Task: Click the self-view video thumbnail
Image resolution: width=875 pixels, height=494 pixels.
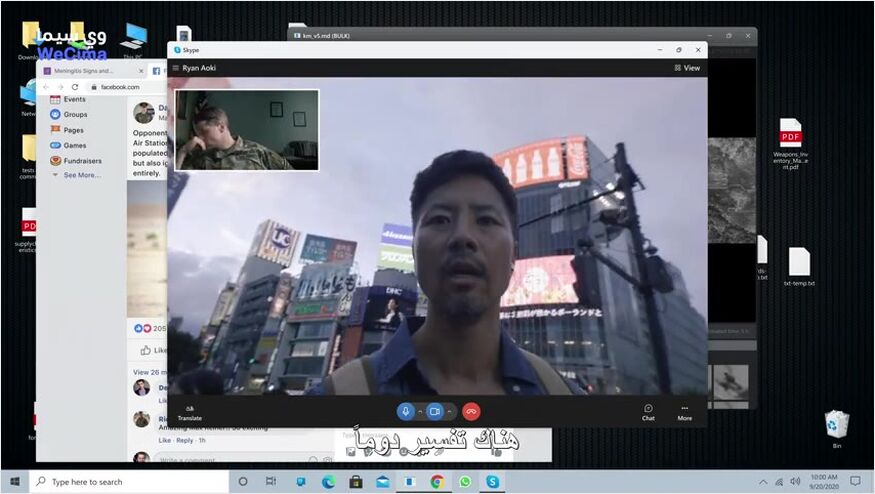Action: coord(247,130)
